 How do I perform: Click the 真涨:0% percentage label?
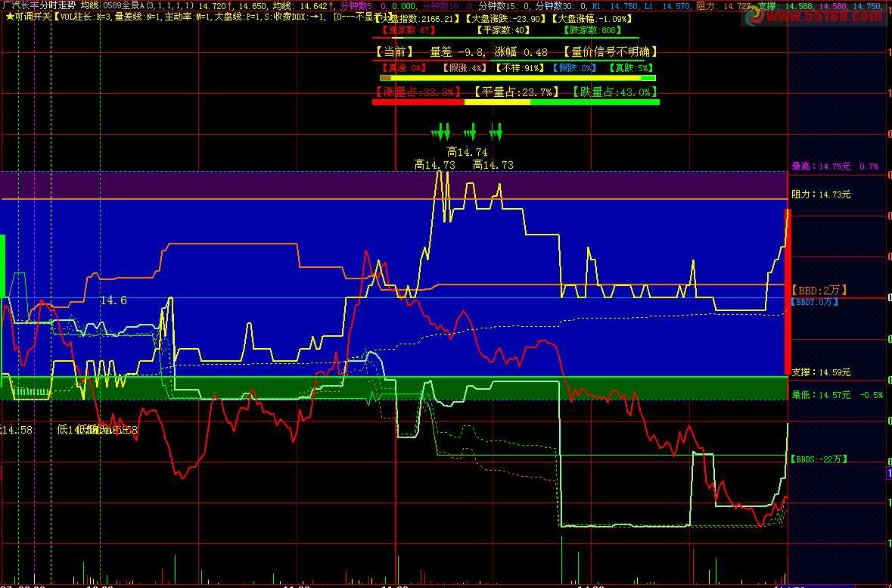point(405,68)
